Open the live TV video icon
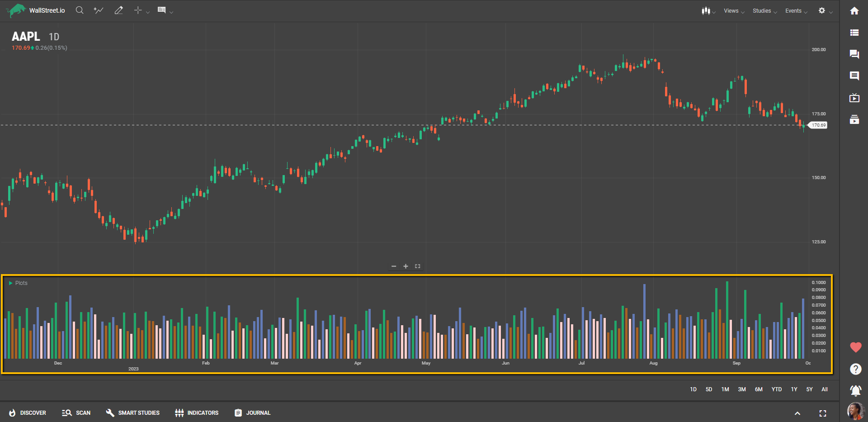 [x=854, y=98]
